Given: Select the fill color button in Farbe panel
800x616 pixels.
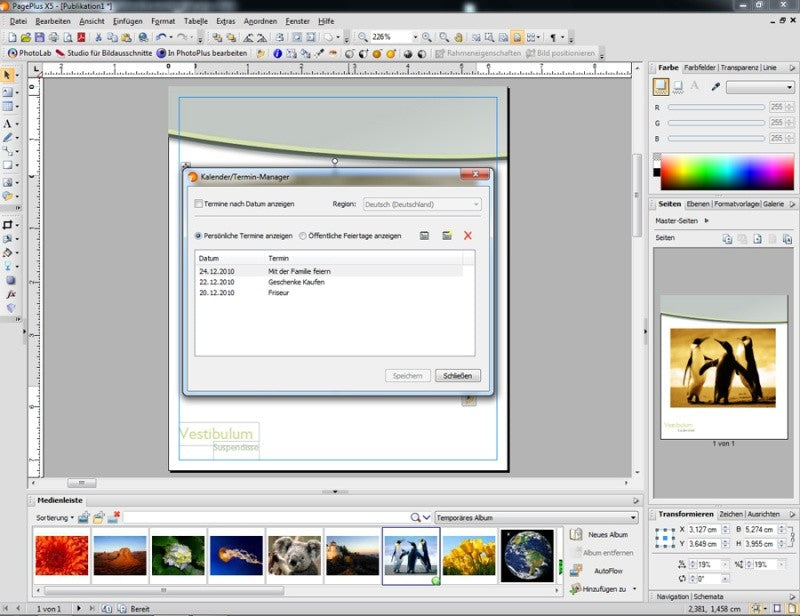Looking at the screenshot, I should point(661,87).
